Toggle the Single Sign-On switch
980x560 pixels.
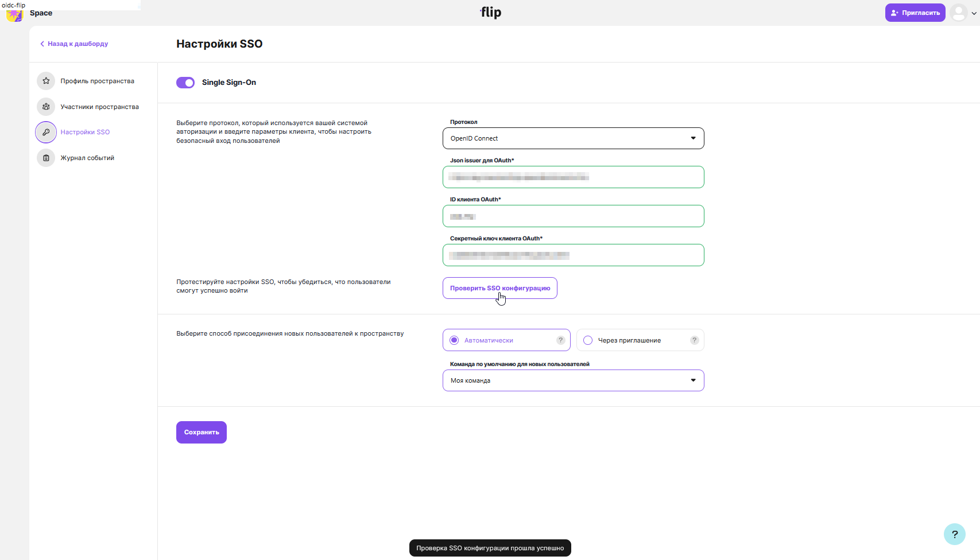click(185, 83)
